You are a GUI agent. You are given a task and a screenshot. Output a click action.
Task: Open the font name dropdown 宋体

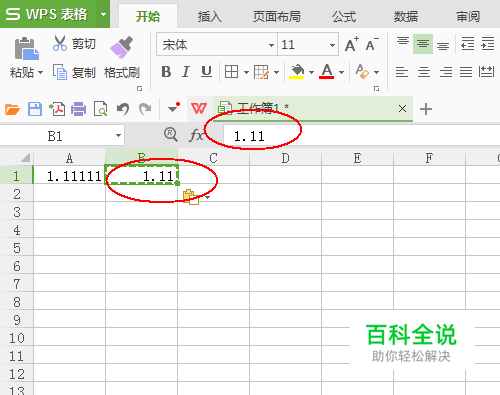(x=271, y=45)
